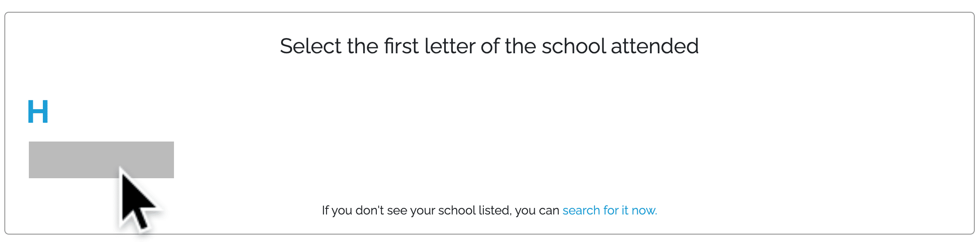Click the gray school entry under H
This screenshot has height=242, width=980.
pyautogui.click(x=101, y=160)
